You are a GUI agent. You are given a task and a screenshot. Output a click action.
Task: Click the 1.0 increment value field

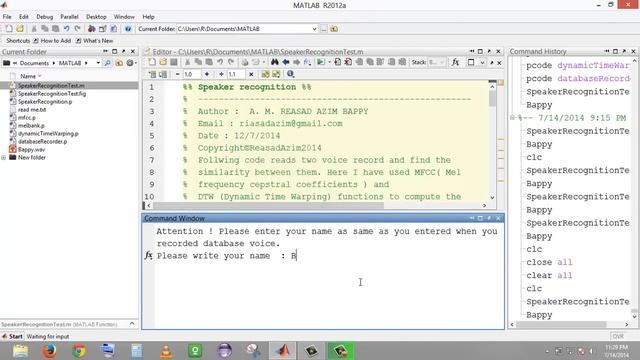point(191,74)
